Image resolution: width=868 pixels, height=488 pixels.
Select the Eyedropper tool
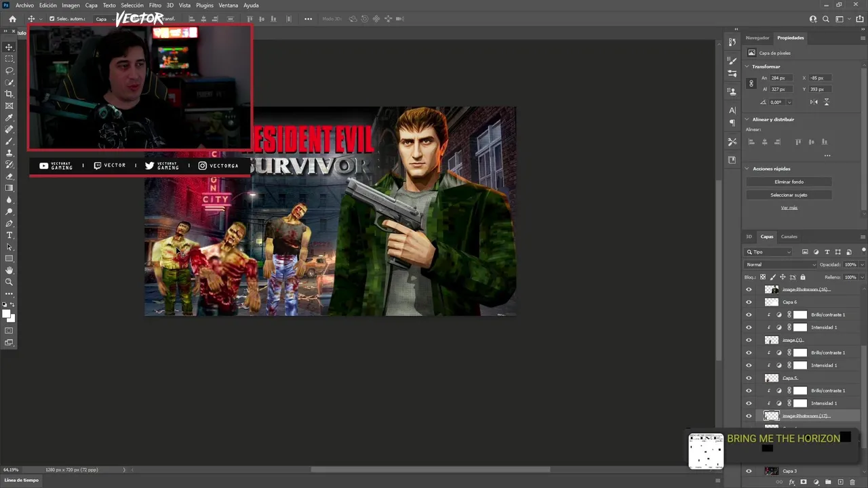[x=9, y=118]
